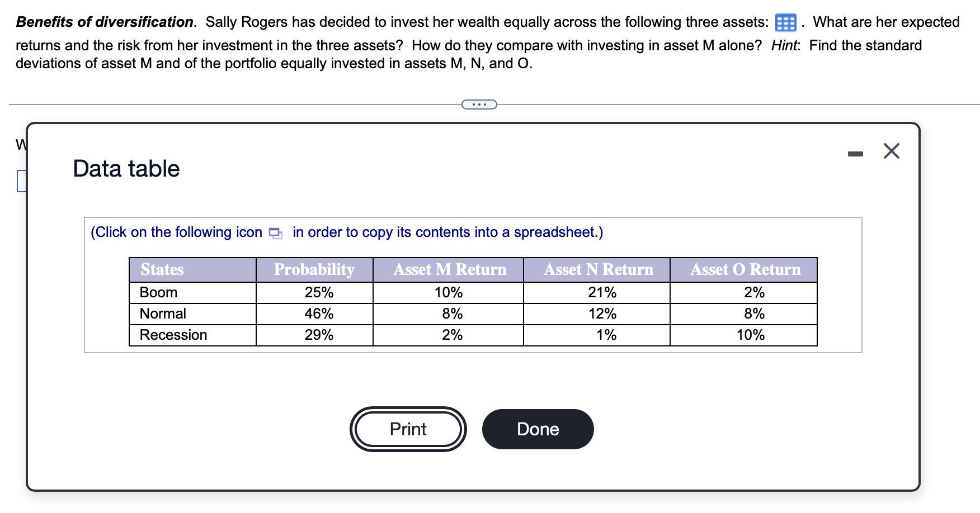Select the 'Asset O Return' column header
The height and width of the screenshot is (513, 980).
745,269
